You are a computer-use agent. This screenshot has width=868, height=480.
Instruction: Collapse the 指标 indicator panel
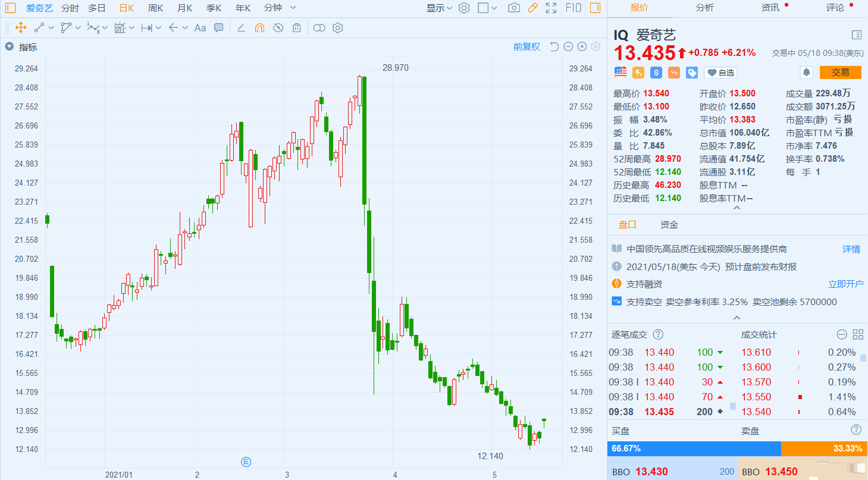pyautogui.click(x=9, y=46)
